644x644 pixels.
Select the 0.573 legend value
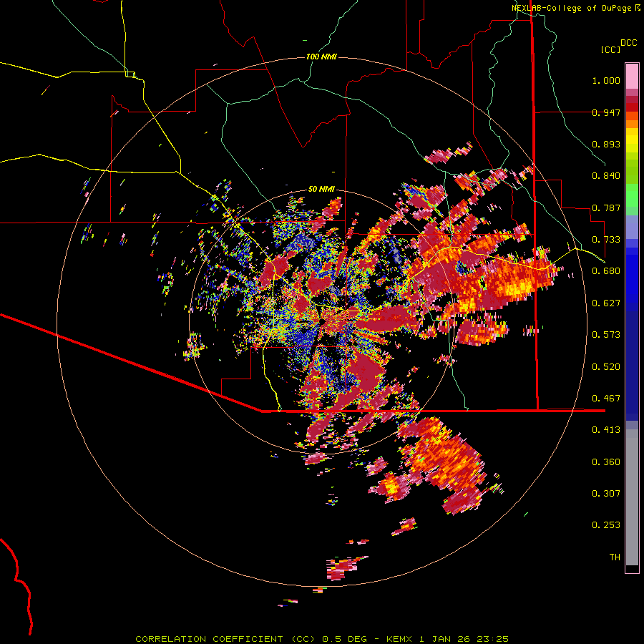(606, 335)
